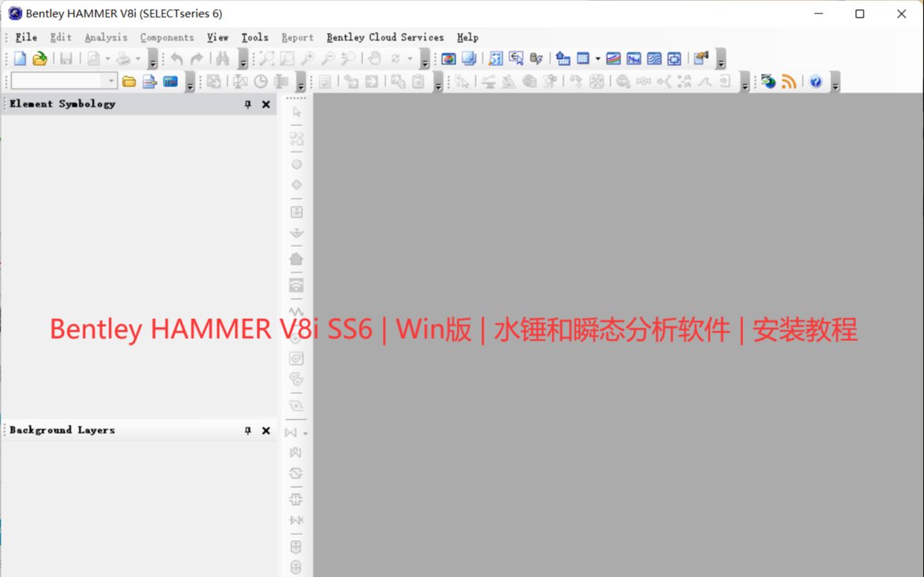This screenshot has height=577, width=924.
Task: Click the Background Layers panel title
Action: coord(62,430)
